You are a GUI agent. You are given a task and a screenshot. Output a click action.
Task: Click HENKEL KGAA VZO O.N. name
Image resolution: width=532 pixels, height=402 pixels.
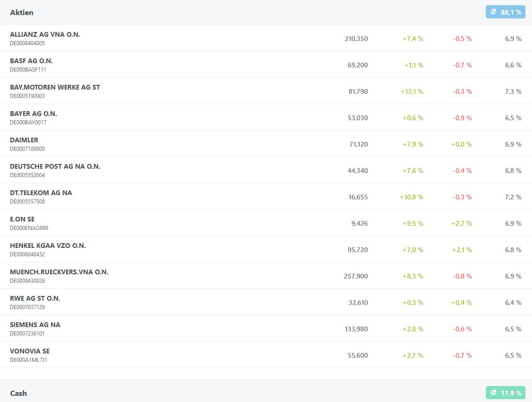(x=48, y=246)
